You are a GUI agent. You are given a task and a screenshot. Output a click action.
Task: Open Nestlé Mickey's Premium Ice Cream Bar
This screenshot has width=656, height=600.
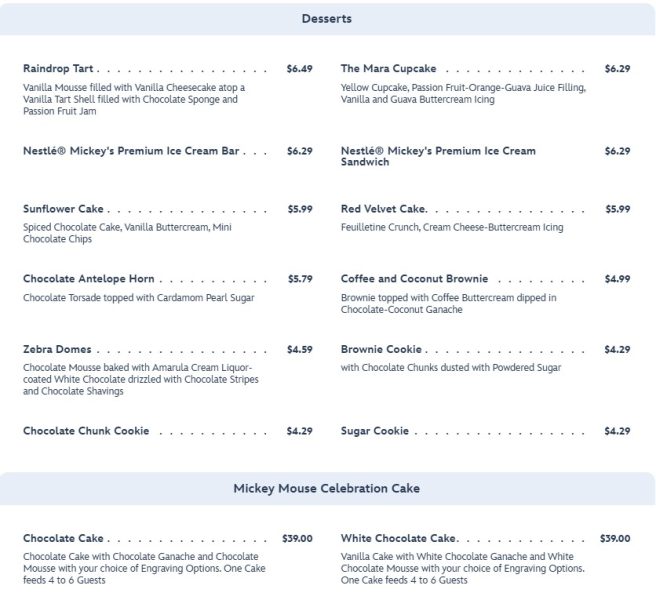point(131,151)
